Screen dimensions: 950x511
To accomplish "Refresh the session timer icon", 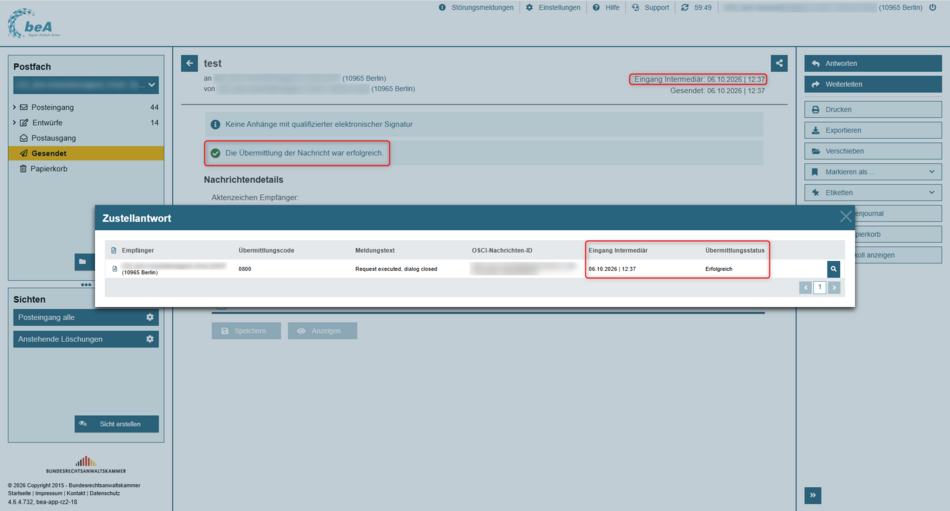I will [x=685, y=8].
